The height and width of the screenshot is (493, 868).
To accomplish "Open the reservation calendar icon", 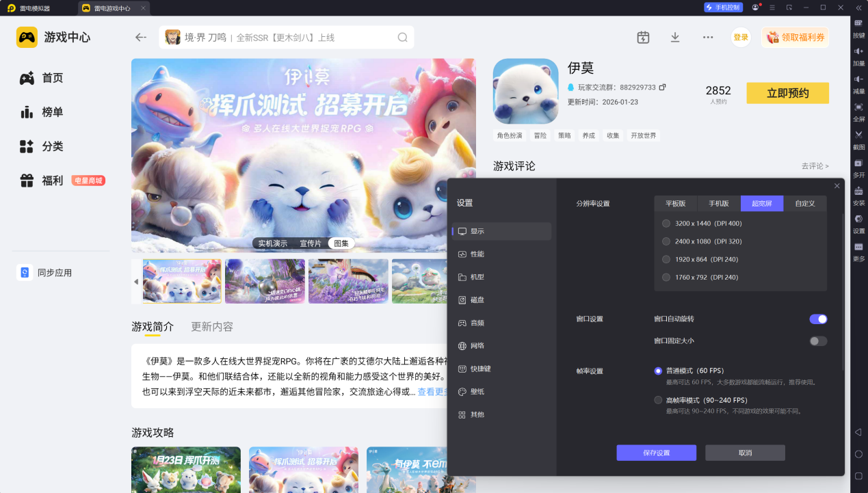I will click(643, 38).
